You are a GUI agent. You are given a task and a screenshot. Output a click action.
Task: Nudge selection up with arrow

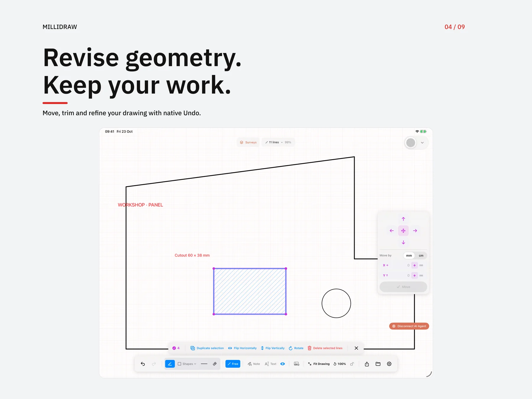coord(403,219)
